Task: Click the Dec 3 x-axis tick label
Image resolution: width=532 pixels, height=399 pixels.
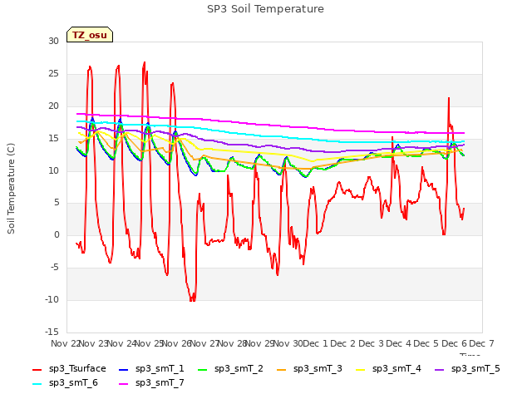Action: (x=372, y=343)
